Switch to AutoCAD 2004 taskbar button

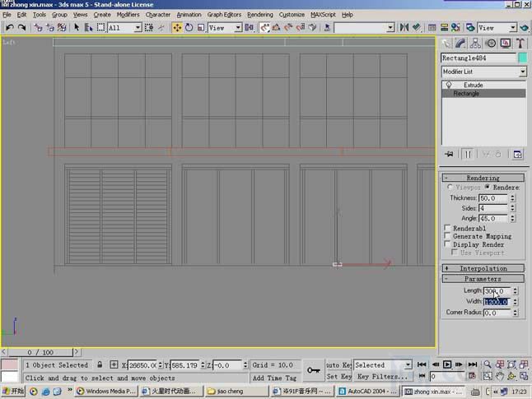pyautogui.click(x=367, y=392)
